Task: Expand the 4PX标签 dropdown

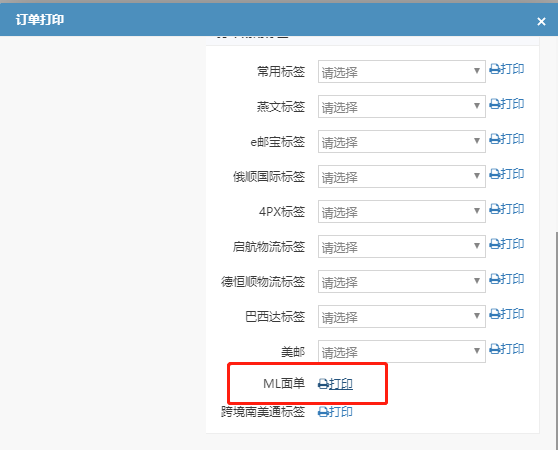Action: point(402,212)
